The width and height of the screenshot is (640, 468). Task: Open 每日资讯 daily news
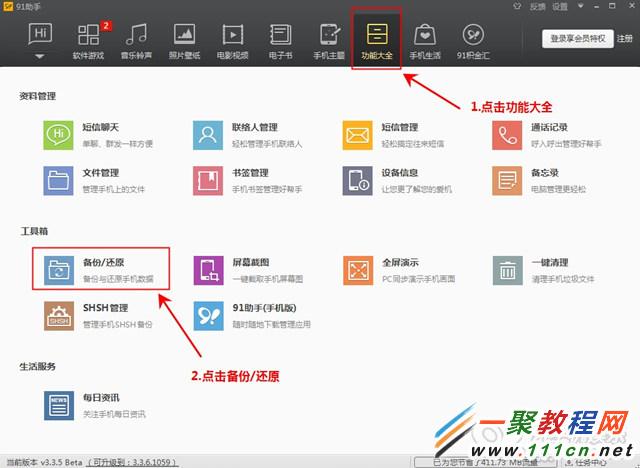(x=95, y=406)
